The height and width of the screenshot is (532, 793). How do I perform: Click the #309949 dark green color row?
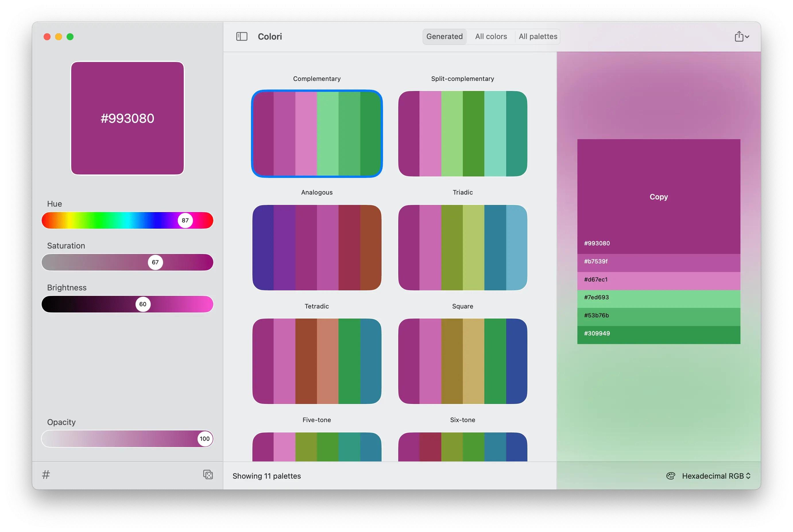click(658, 335)
